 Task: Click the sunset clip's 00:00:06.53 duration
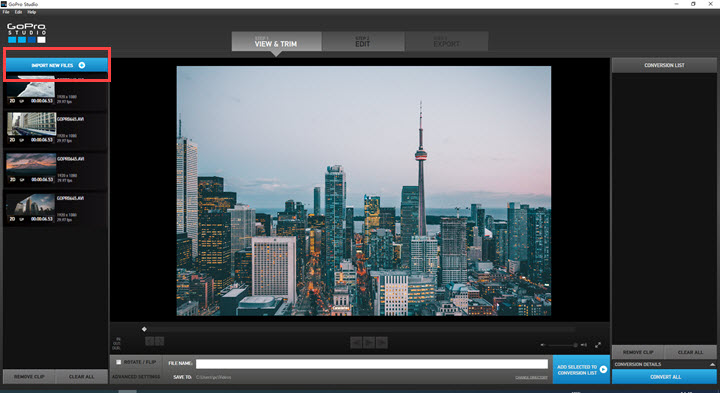42,180
